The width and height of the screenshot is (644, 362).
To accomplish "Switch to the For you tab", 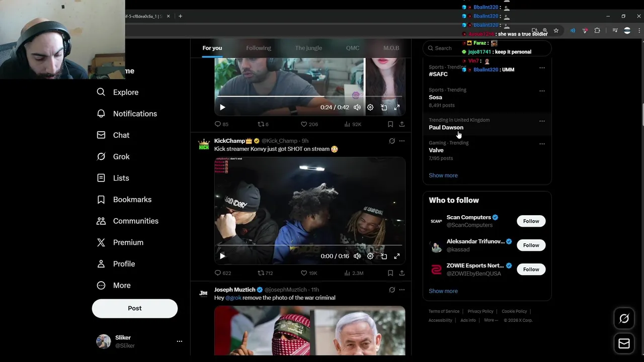I will click(212, 48).
